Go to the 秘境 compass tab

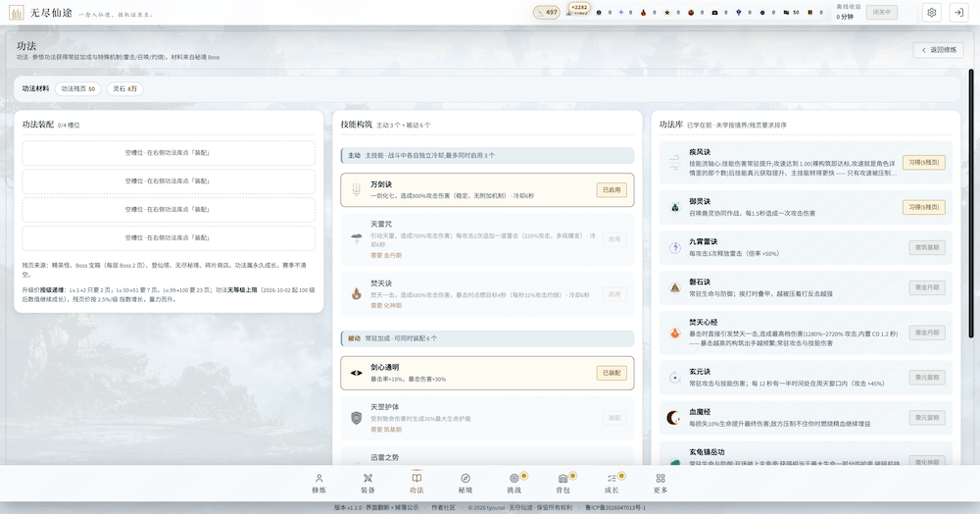(x=465, y=484)
